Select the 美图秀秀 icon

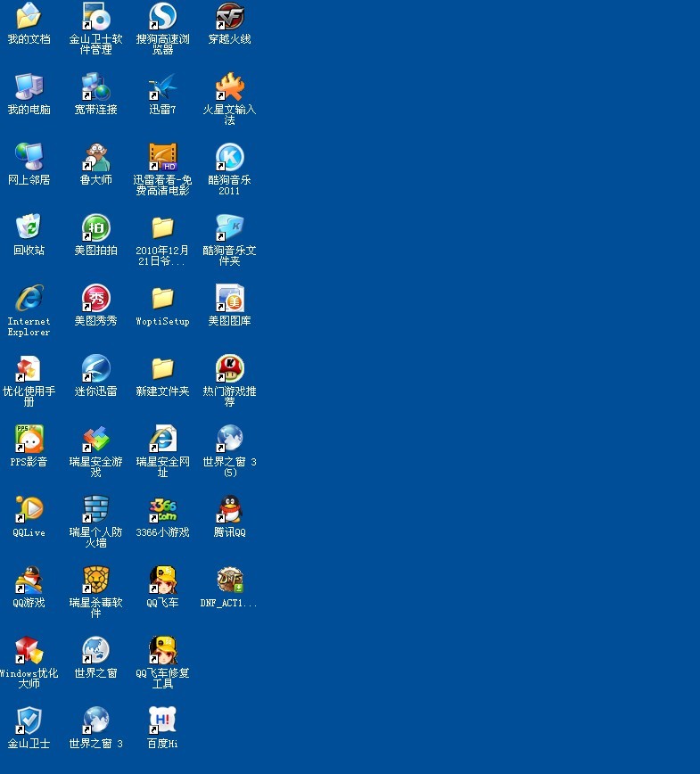[95, 298]
